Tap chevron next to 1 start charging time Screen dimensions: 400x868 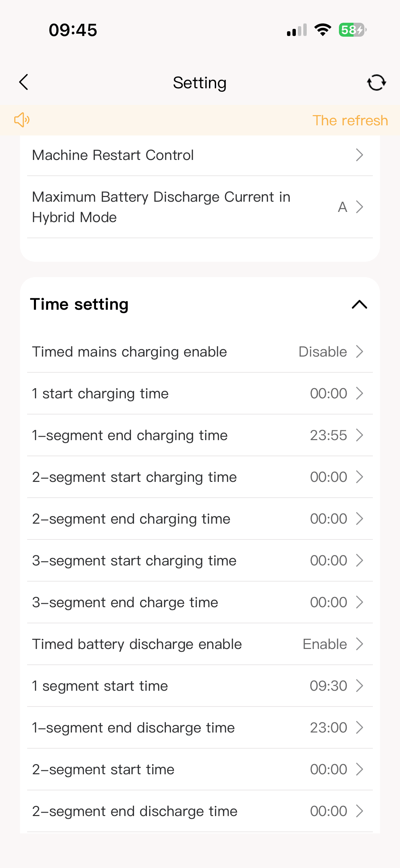[x=359, y=394]
